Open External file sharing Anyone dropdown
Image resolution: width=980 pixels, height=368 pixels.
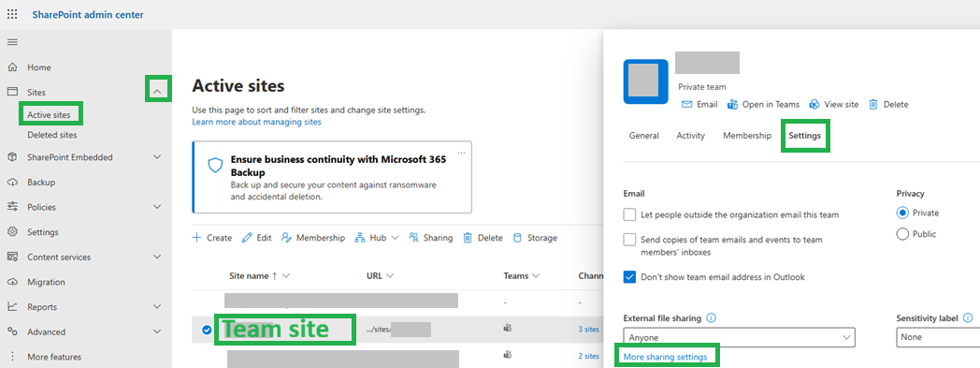[739, 337]
